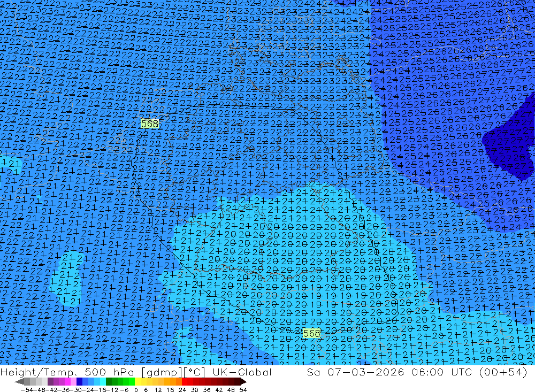Click the '36' legend value
Screen dimensions: 535x392
pyautogui.click(x=207, y=390)
